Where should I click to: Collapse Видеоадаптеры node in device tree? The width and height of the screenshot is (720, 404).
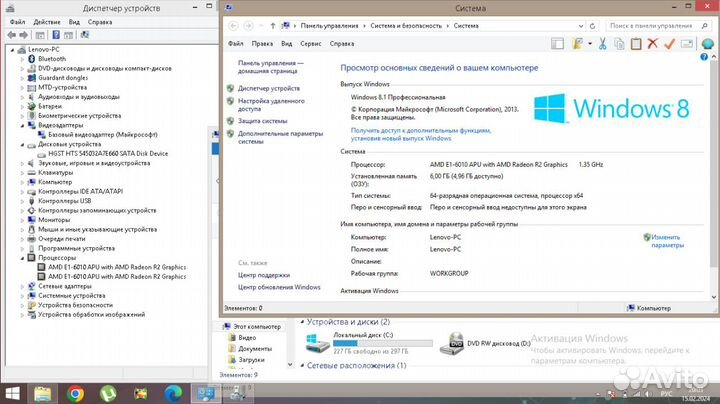(x=22, y=125)
